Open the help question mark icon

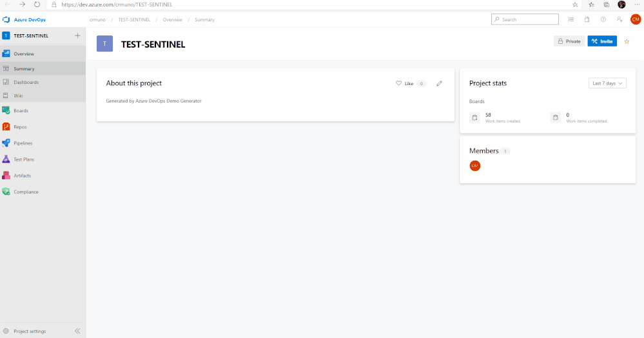tap(603, 19)
